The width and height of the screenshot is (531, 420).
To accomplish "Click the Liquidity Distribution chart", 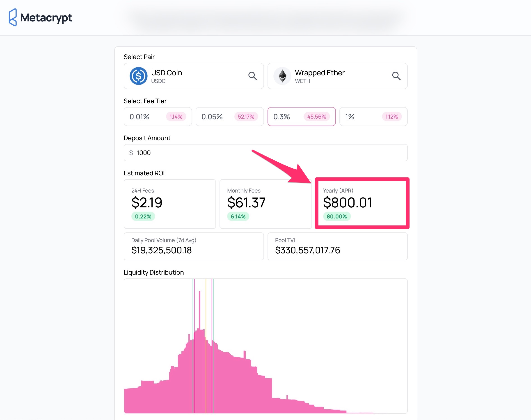I will tap(266, 346).
